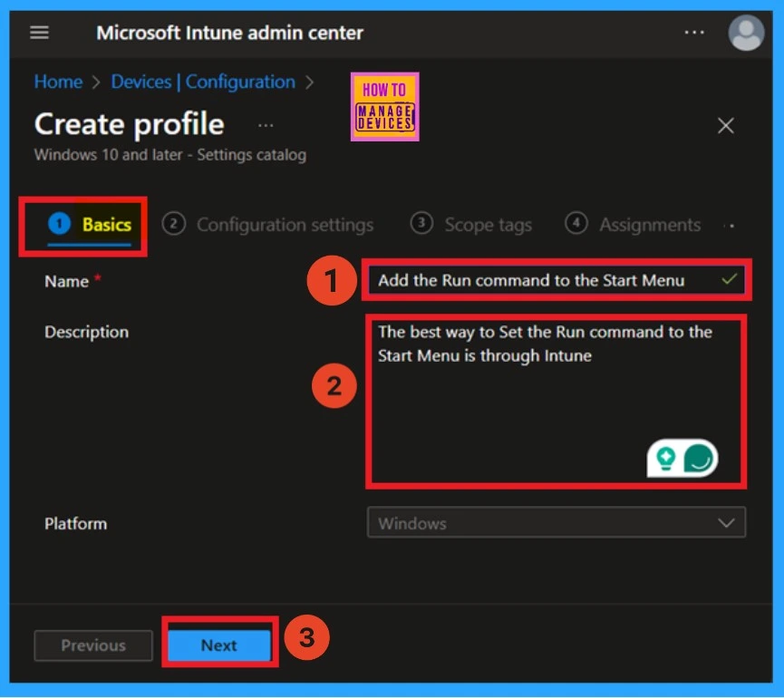
Task: Click the Description text area
Action: [x=556, y=402]
